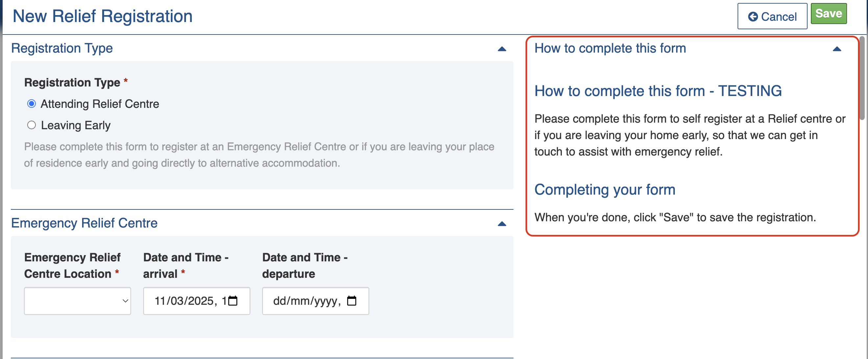Choose the Leaving Early radio option
The image size is (868, 359).
(32, 125)
